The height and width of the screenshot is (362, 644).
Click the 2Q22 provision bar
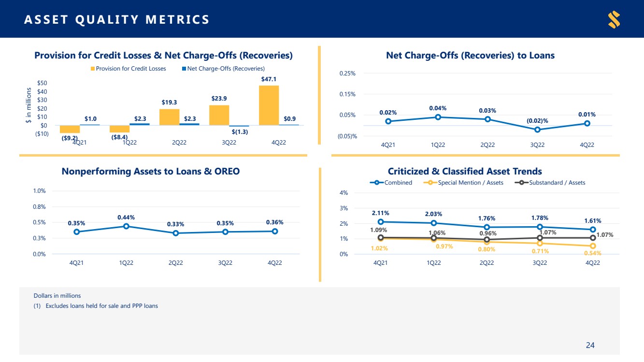[x=169, y=117]
